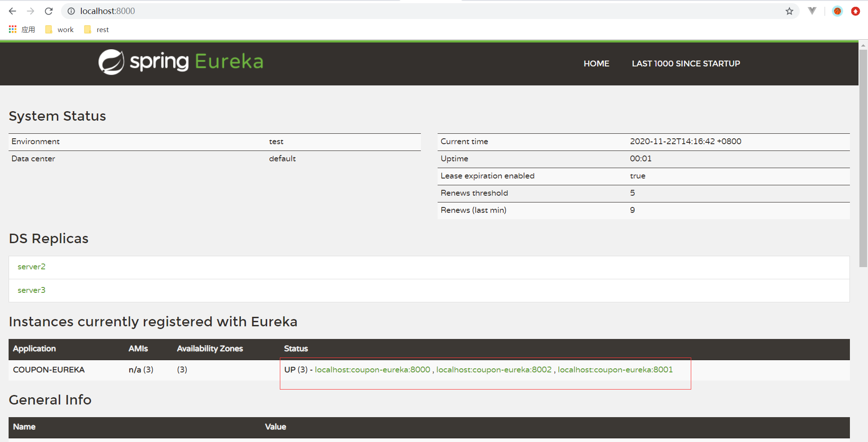This screenshot has height=442, width=868.
Task: Click the scrollbar up arrow
Action: click(x=863, y=46)
